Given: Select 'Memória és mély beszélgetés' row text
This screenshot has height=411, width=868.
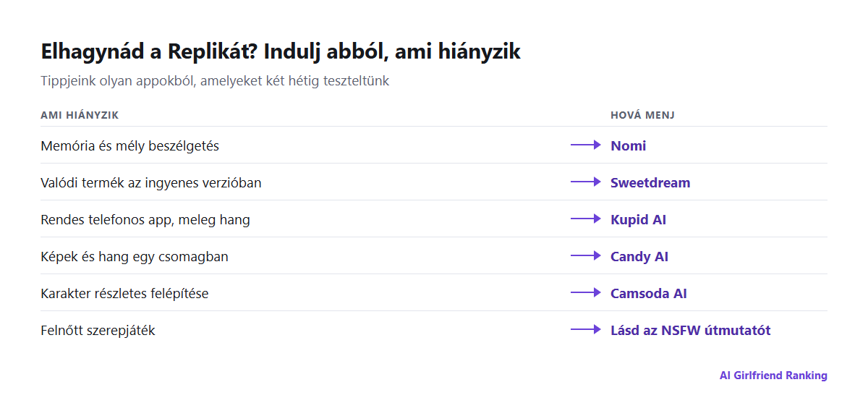Looking at the screenshot, I should pyautogui.click(x=129, y=145).
